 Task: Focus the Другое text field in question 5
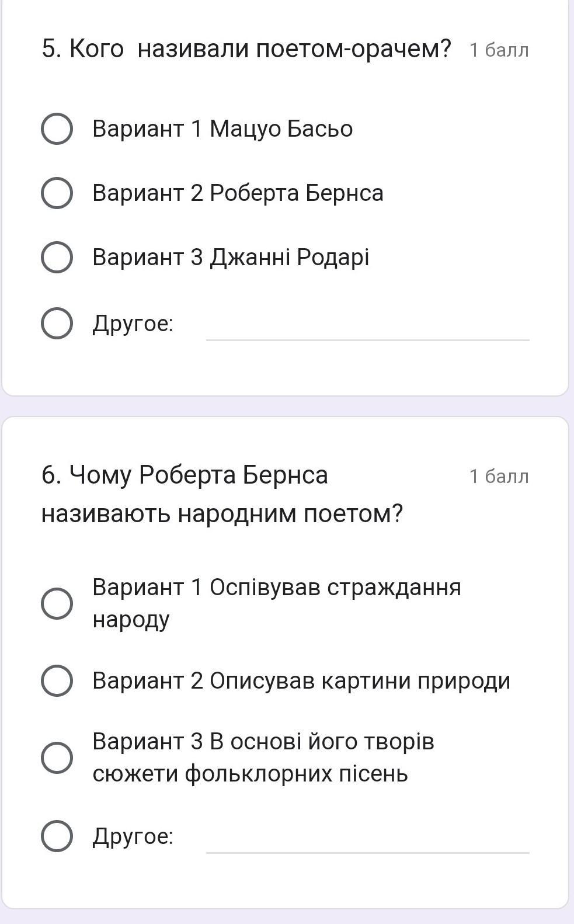[x=367, y=327]
